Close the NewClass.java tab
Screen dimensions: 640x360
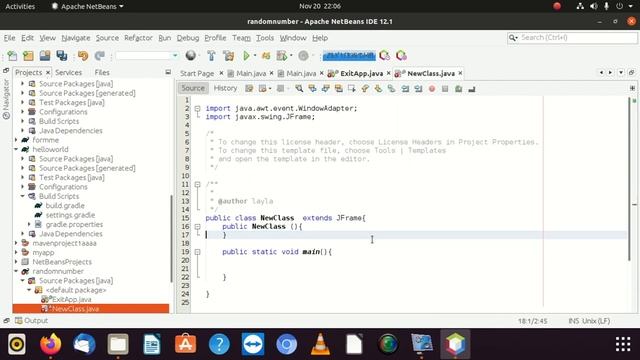point(460,73)
